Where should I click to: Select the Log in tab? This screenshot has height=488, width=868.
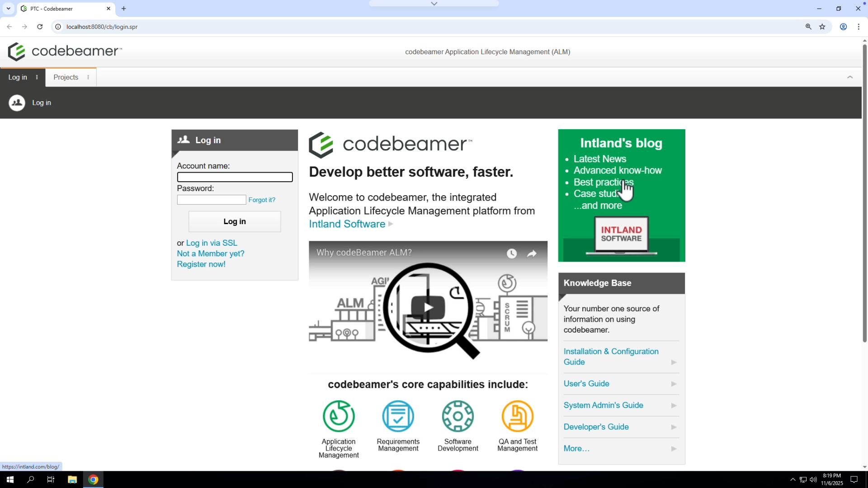click(18, 77)
